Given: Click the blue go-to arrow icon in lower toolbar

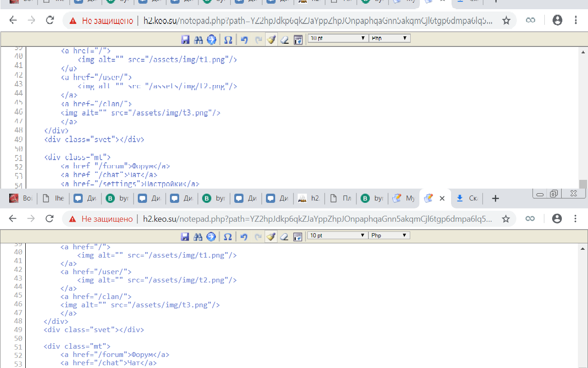Looking at the screenshot, I should (x=211, y=236).
